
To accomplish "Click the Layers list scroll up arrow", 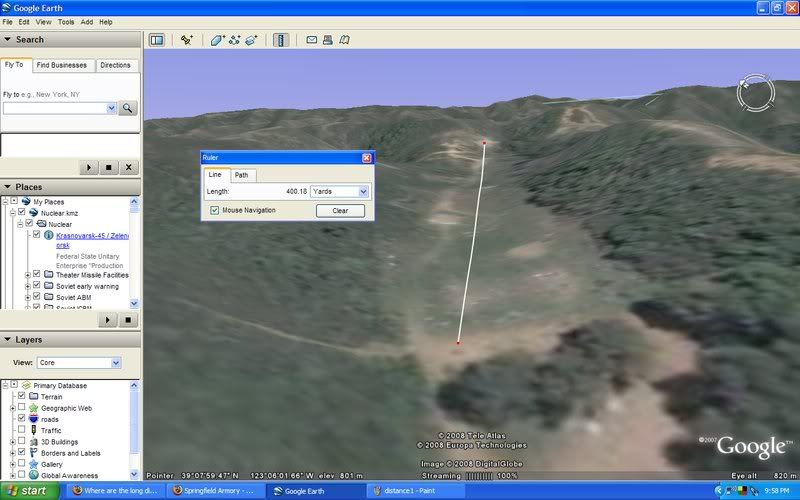I will click(134, 385).
